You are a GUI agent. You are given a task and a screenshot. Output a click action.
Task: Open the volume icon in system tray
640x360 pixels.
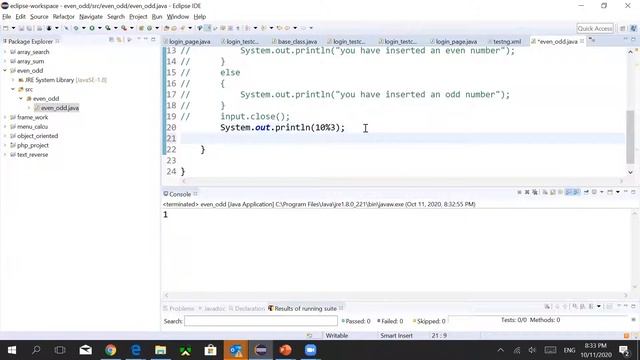pyautogui.click(x=532, y=350)
